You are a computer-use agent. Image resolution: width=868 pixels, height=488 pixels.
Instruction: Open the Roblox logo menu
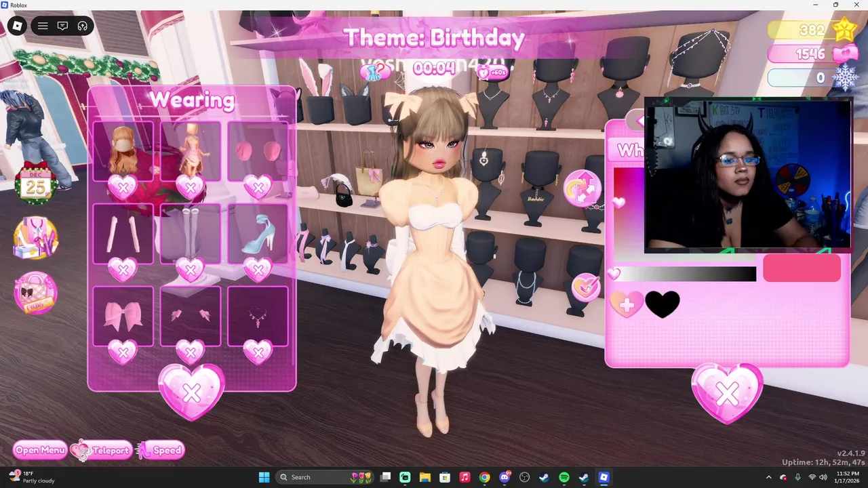click(17, 26)
